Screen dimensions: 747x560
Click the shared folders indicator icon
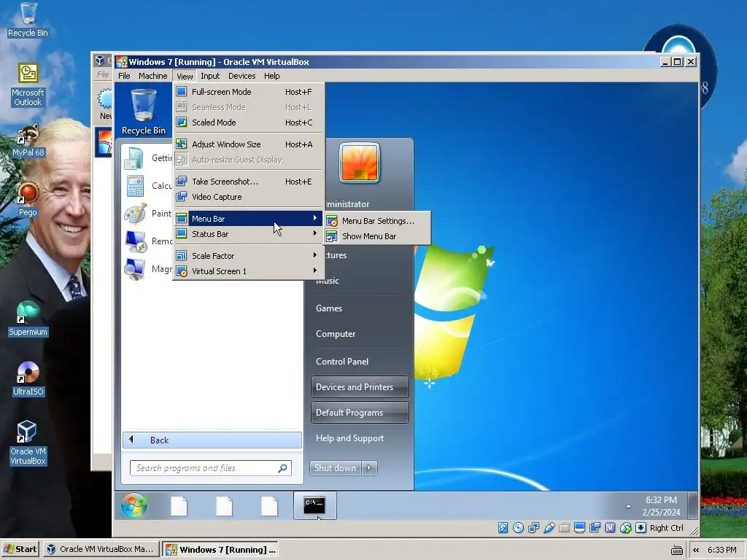pos(564,528)
